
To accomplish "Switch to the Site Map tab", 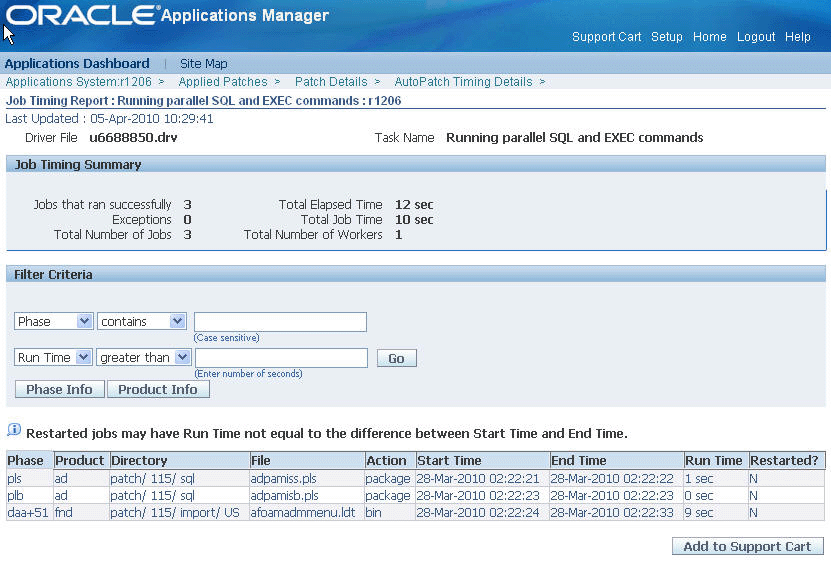I will [204, 64].
